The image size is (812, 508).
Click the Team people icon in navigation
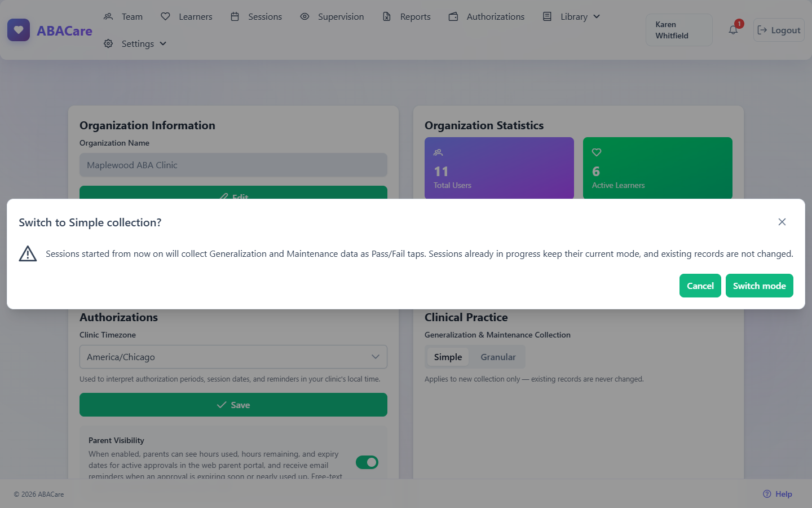tap(108, 16)
